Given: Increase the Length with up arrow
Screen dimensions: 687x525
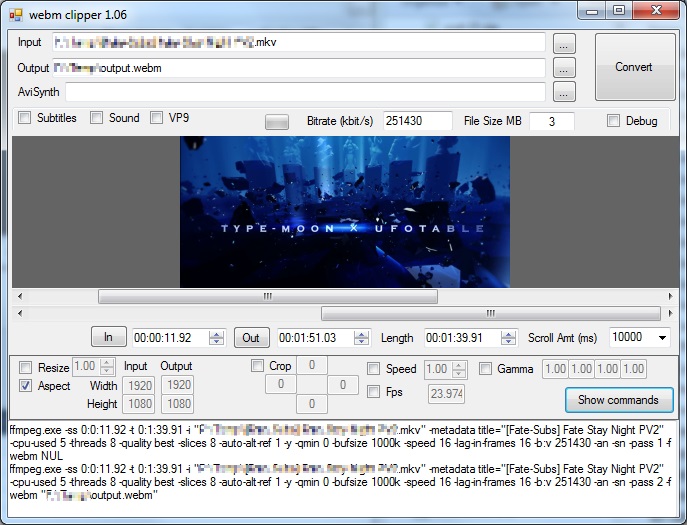Looking at the screenshot, I should point(508,334).
